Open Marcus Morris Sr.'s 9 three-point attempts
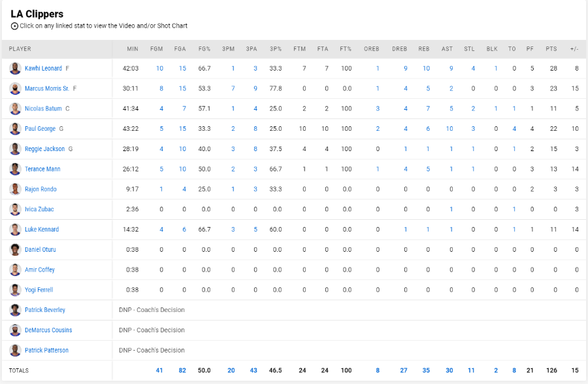The width and height of the screenshot is (588, 384). (x=255, y=88)
